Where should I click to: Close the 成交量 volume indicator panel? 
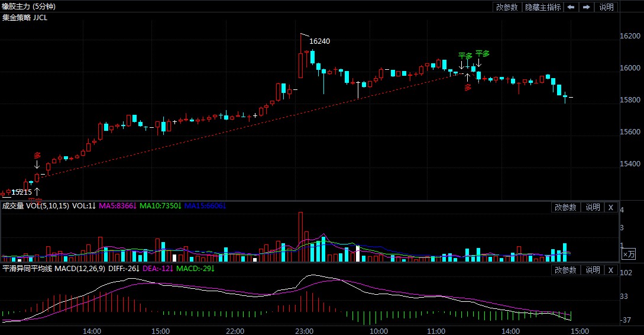[x=611, y=207]
